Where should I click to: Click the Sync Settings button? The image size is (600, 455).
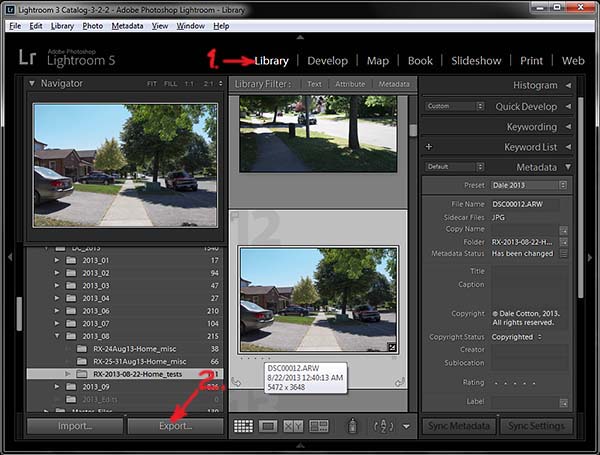[x=536, y=426]
